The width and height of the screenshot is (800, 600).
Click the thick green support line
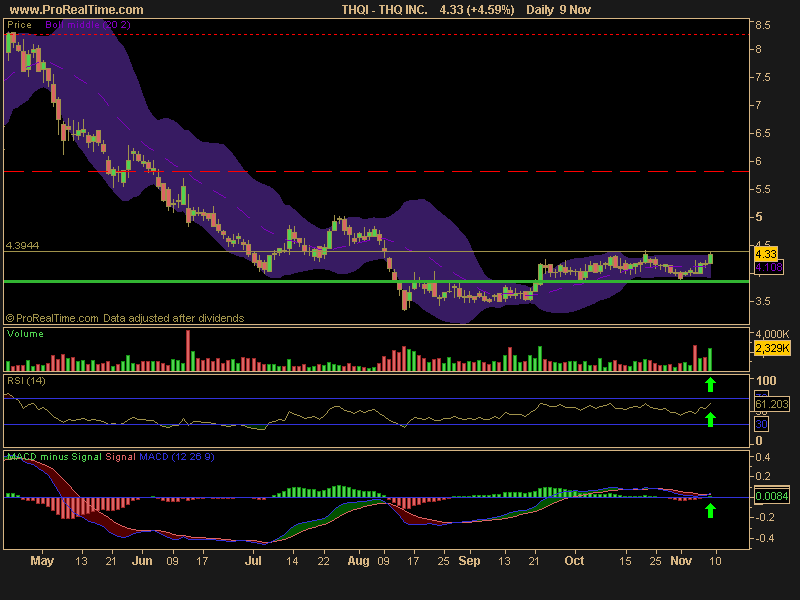[377, 281]
